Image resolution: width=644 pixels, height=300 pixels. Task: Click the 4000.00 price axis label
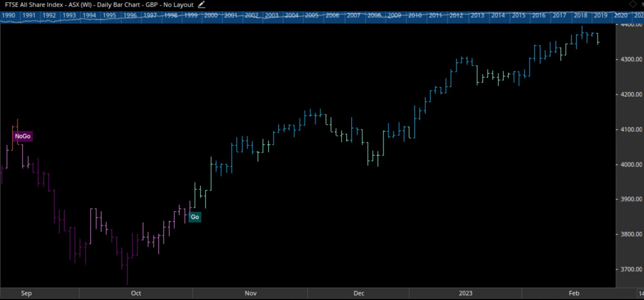coord(631,164)
